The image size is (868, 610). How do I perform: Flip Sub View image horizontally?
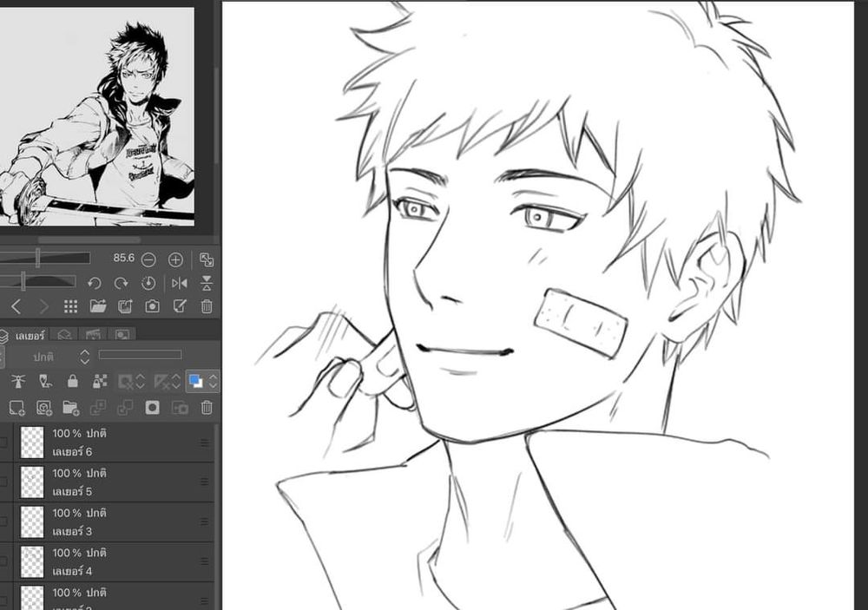click(180, 284)
